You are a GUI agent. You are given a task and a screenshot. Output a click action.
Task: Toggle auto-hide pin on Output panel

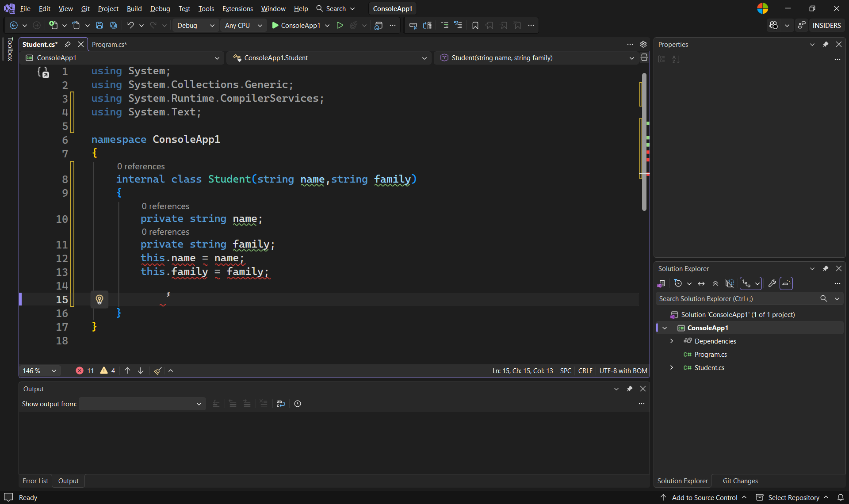click(630, 389)
